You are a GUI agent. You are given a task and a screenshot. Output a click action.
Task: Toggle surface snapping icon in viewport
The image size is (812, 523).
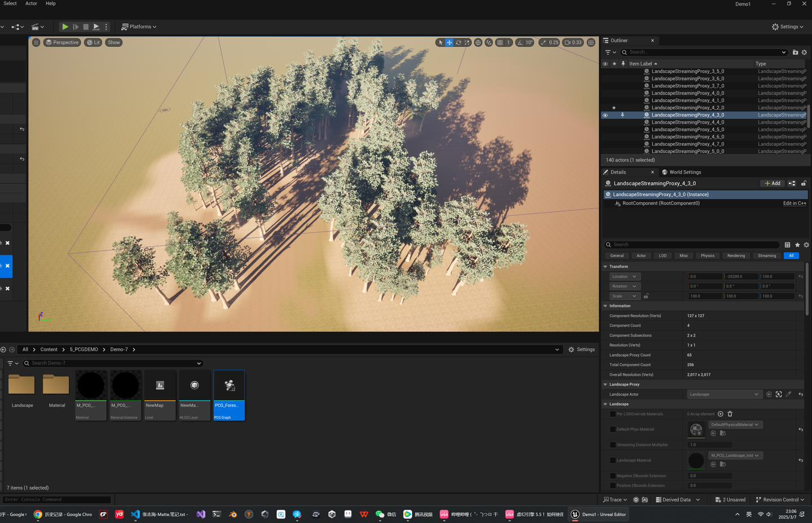point(489,42)
